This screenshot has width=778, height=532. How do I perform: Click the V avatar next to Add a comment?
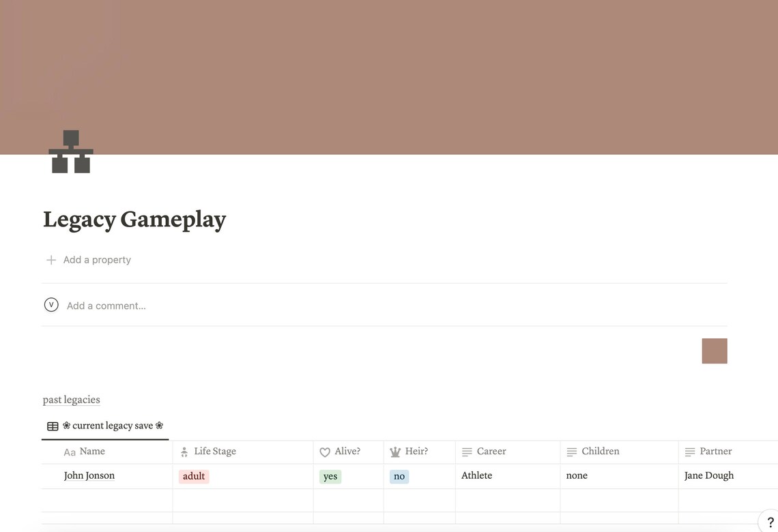51,304
